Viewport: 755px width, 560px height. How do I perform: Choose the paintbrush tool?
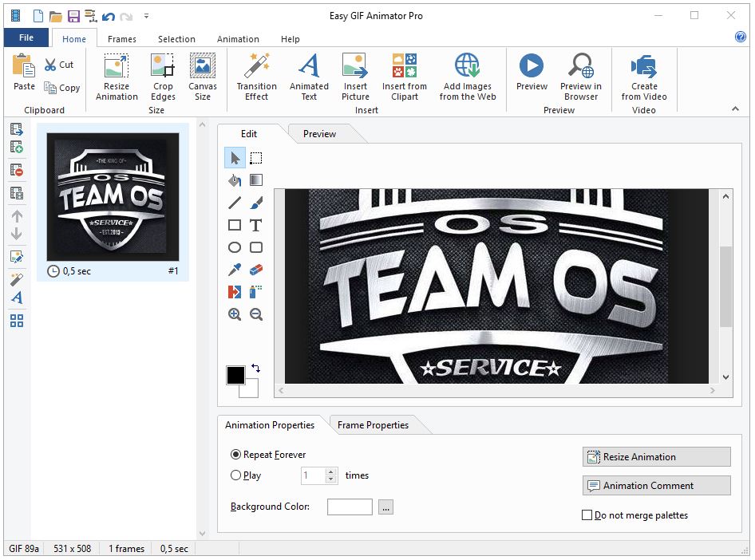click(x=256, y=203)
